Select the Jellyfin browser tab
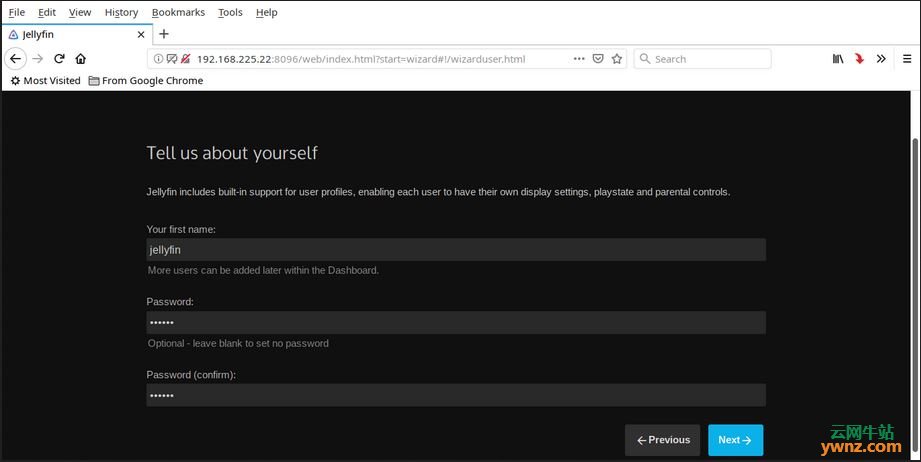 [x=77, y=35]
